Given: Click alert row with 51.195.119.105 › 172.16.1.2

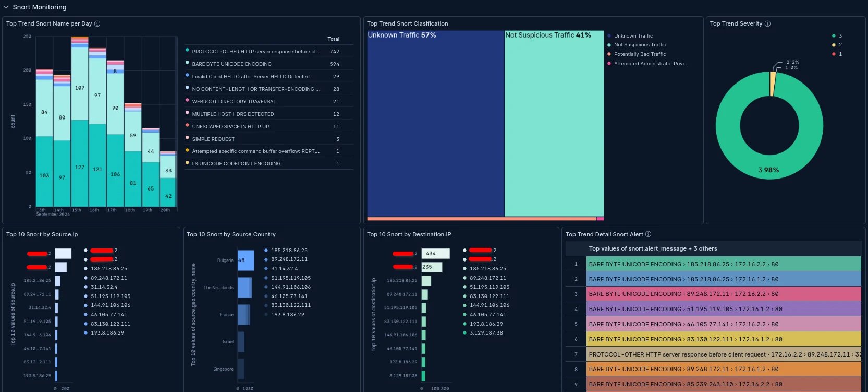Looking at the screenshot, I should pos(724,309).
